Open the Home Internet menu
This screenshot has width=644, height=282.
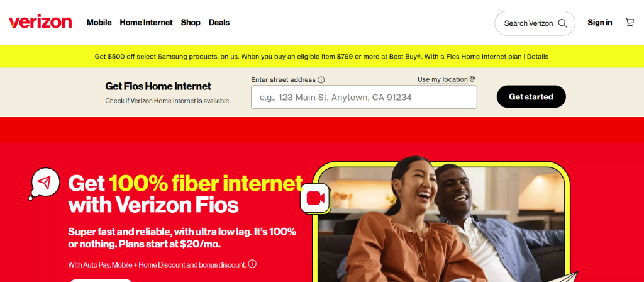pos(146,23)
